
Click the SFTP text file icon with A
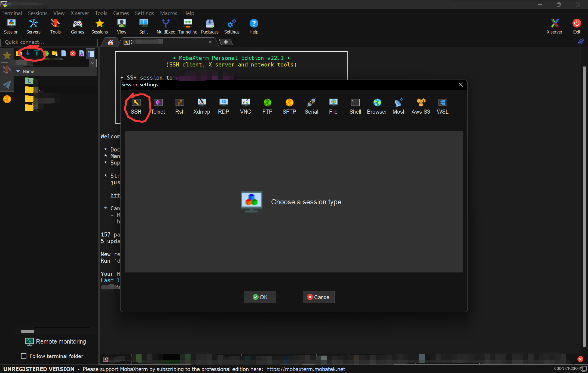point(82,53)
